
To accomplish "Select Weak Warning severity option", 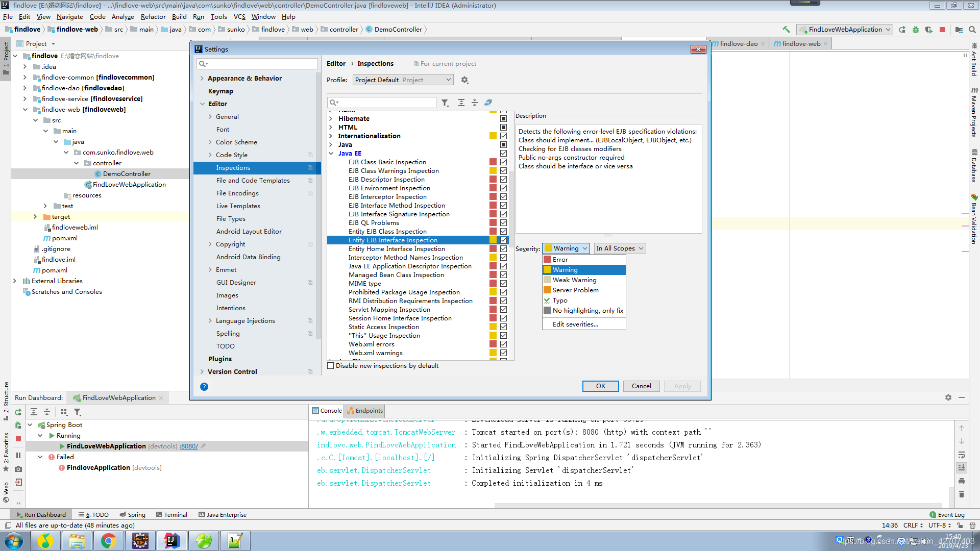I will click(x=584, y=280).
